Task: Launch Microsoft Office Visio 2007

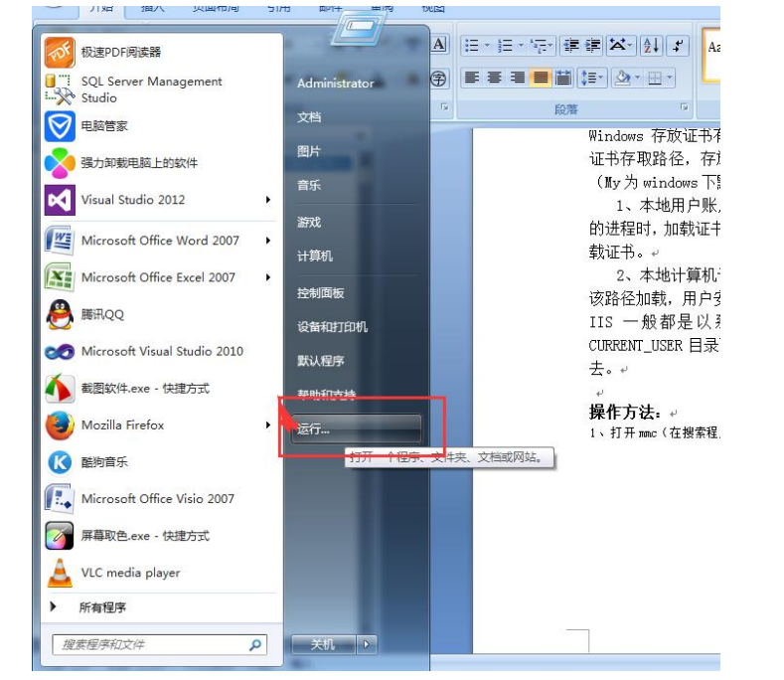Action: [x=159, y=499]
